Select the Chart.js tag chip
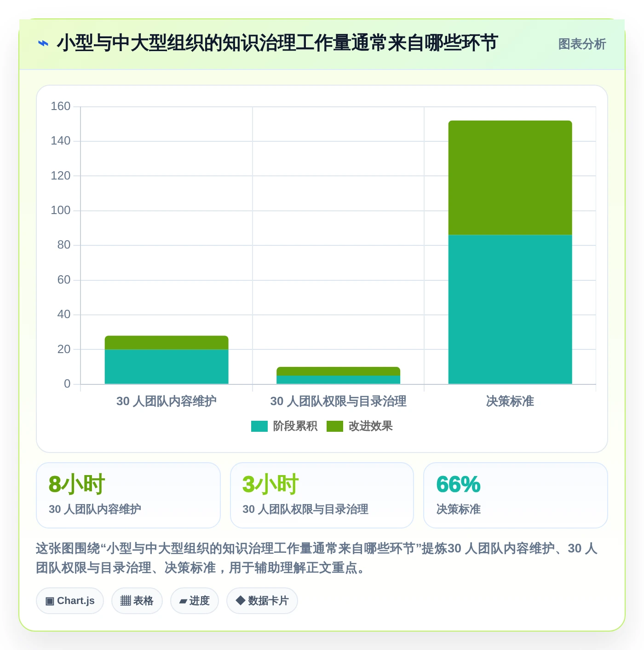Image resolution: width=644 pixels, height=650 pixels. pos(70,601)
